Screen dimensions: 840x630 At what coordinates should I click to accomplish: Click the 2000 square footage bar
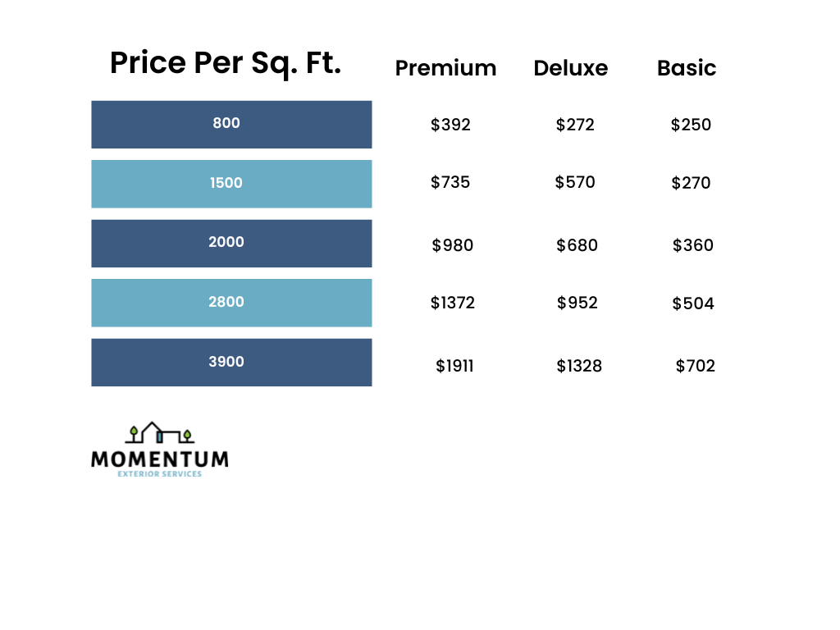[231, 243]
